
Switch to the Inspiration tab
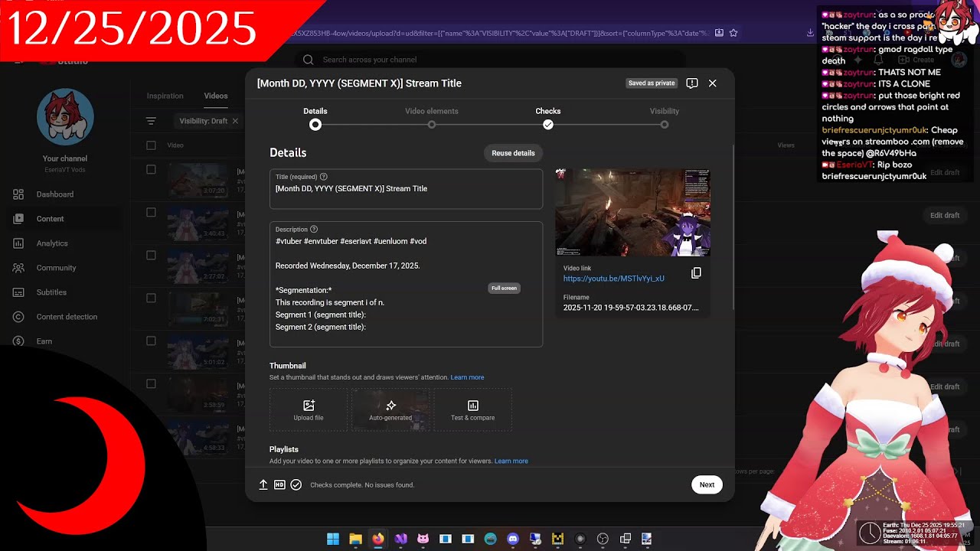click(x=165, y=96)
